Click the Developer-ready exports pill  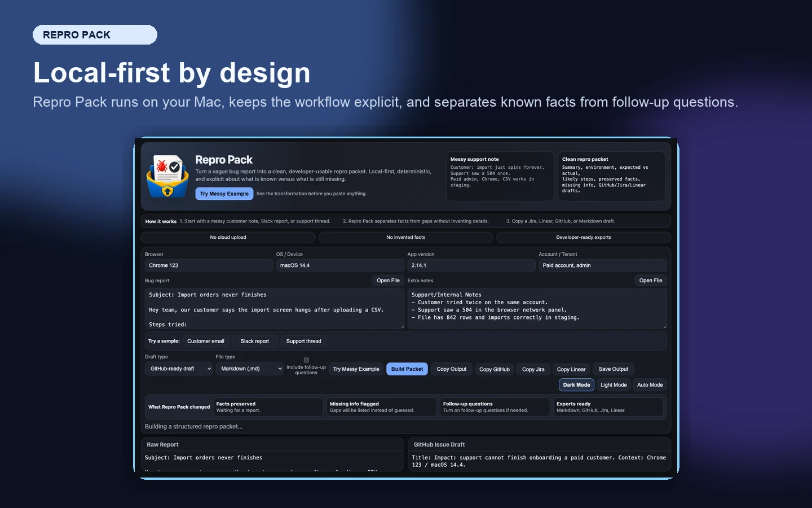coord(584,238)
